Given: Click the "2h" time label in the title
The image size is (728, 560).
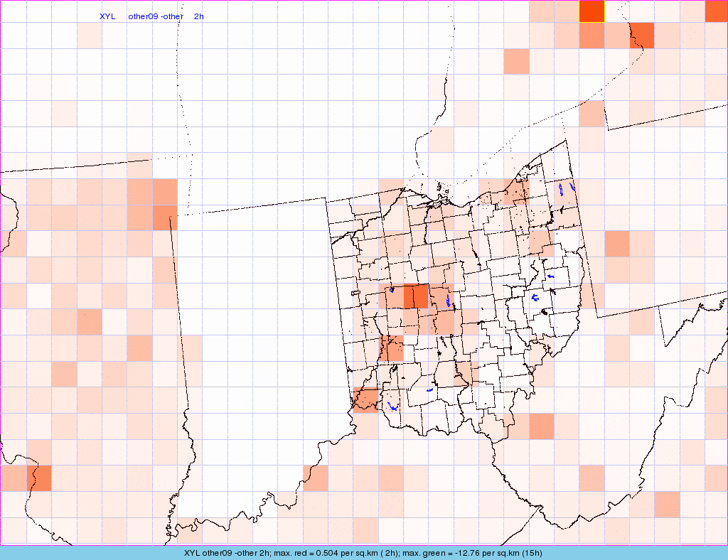Looking at the screenshot, I should tap(198, 16).
